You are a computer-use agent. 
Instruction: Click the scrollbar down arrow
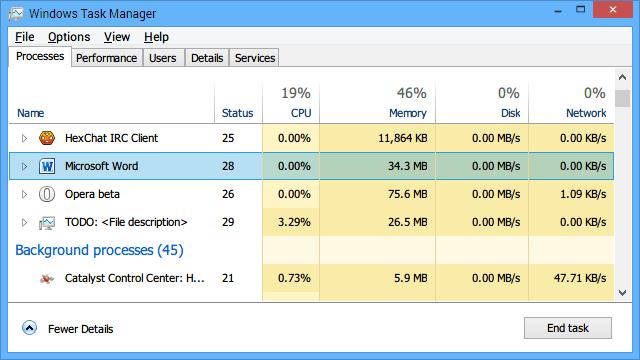coord(622,293)
